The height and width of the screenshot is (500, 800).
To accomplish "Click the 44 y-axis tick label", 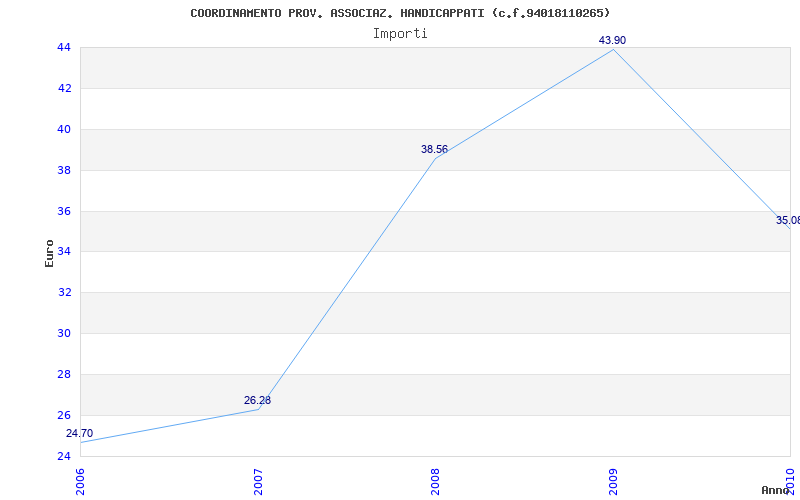I will (64, 47).
